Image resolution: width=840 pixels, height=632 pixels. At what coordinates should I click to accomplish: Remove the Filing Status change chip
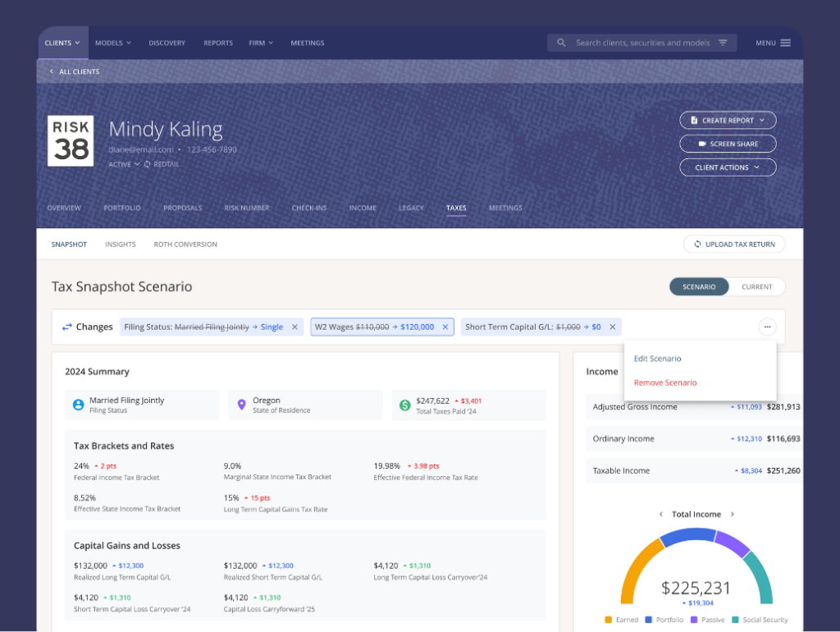[x=294, y=327]
